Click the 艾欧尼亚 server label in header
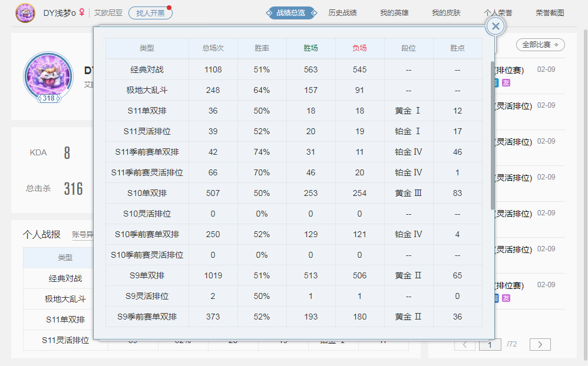Screen dimensions: 588x366 pos(108,13)
